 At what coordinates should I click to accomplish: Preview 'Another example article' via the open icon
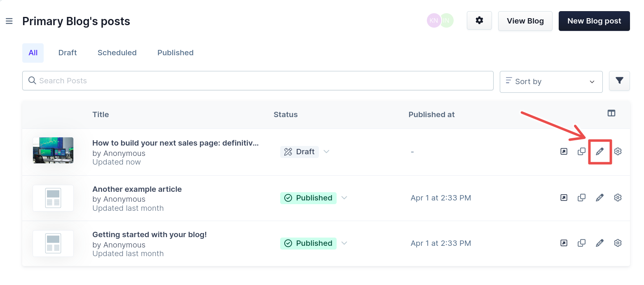coord(563,198)
